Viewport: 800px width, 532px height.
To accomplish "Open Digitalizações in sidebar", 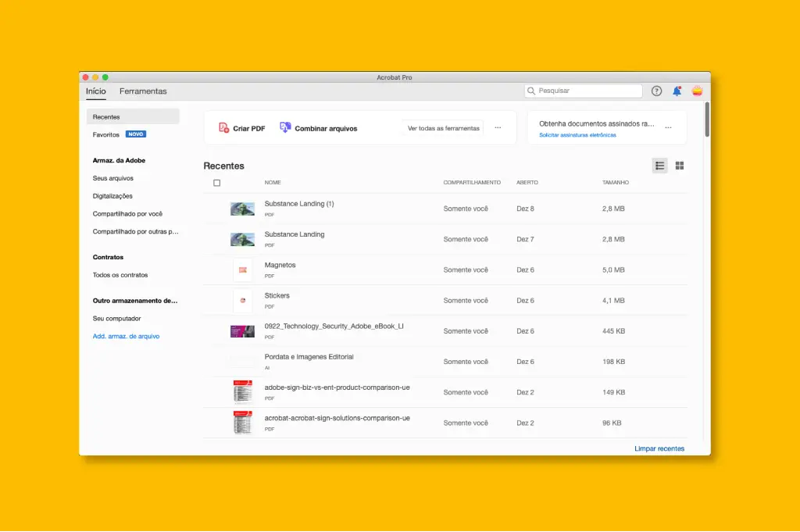I will [112, 196].
